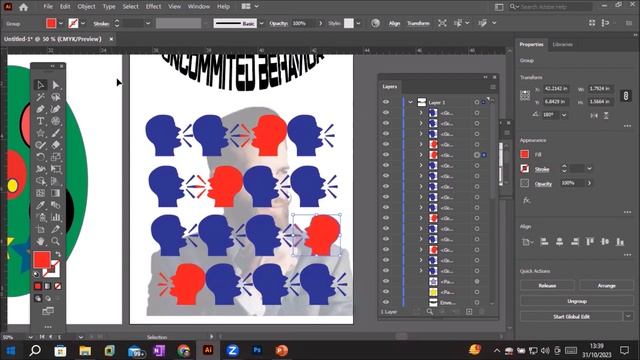Select the Scale tool
This screenshot has width=640, height=360.
coord(56,157)
